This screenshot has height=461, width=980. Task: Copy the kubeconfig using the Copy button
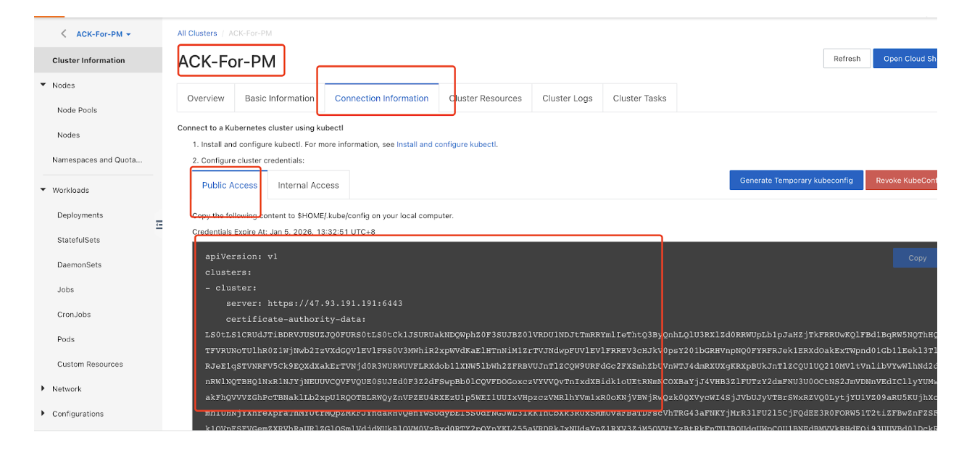point(917,258)
